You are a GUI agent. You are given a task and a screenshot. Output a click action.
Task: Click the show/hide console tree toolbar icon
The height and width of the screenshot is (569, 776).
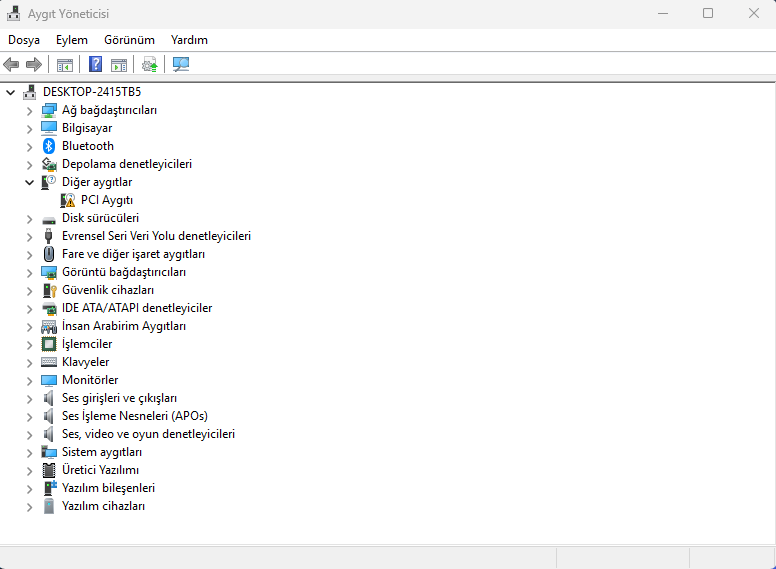[x=65, y=65]
